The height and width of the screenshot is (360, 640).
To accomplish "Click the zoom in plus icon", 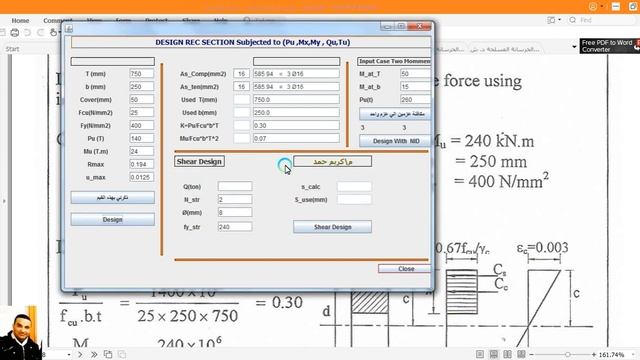I will pos(594,354).
